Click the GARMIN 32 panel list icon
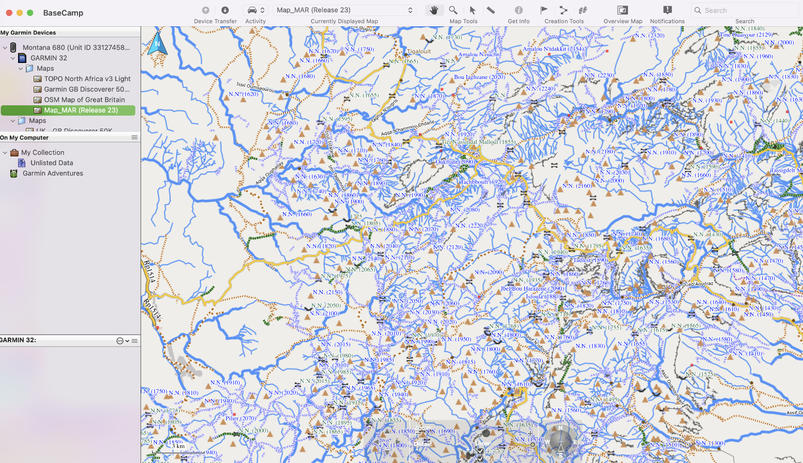Screen dimensions: 803x463 (x=135, y=341)
